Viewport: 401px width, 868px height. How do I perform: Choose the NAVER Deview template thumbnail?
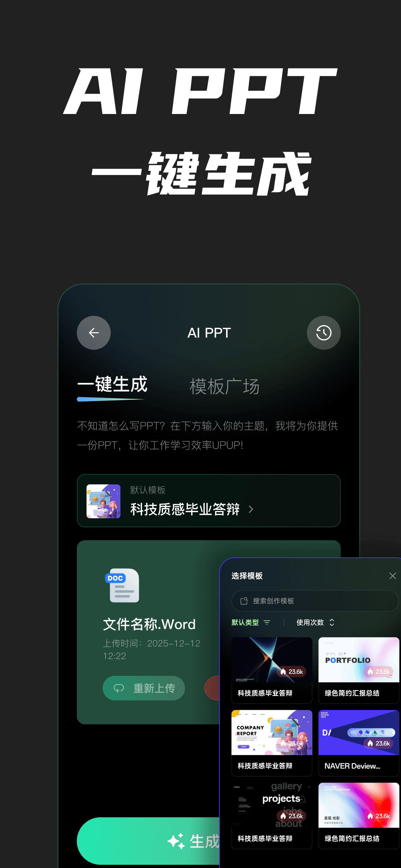(358, 733)
